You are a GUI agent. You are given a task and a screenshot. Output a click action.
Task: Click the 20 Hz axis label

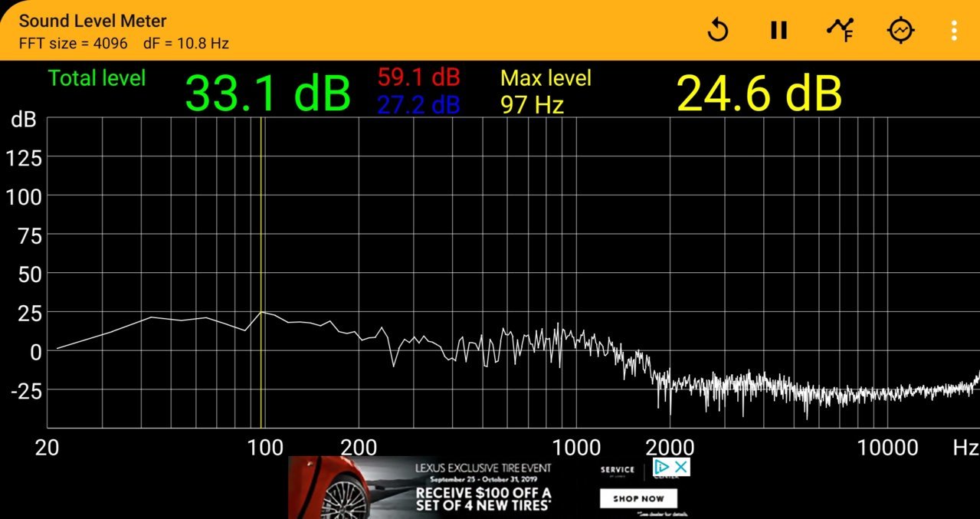pos(48,448)
